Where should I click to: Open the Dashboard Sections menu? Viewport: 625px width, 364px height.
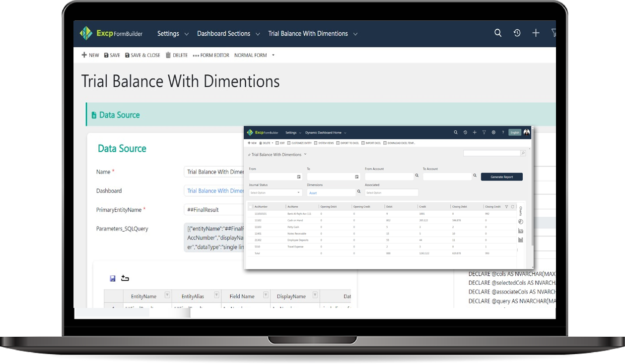tap(228, 34)
